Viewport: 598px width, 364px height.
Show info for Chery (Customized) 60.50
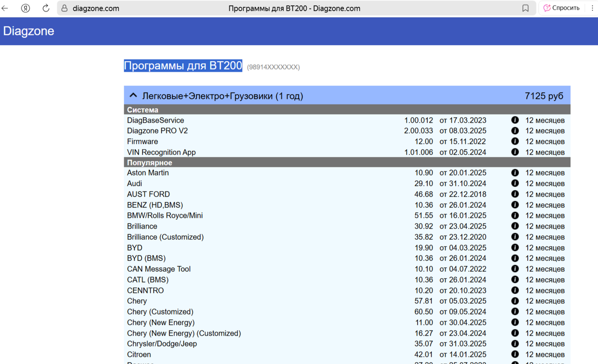pyautogui.click(x=515, y=312)
